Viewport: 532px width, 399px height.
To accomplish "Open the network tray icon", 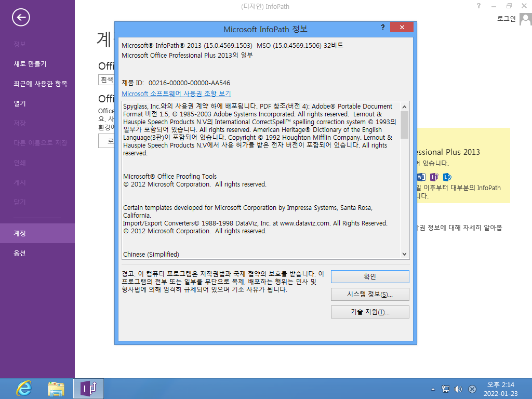I will [x=445, y=389].
